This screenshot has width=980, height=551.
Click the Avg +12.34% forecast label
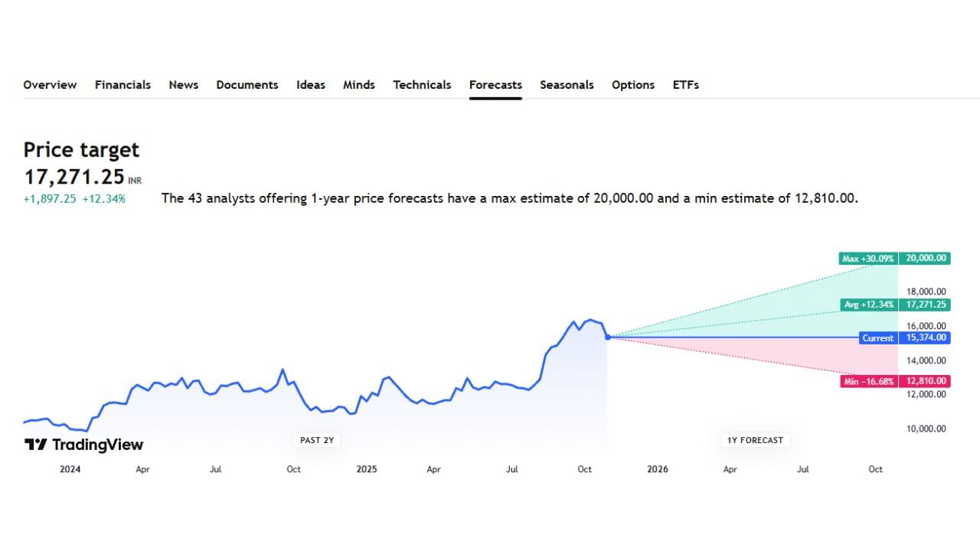(869, 305)
